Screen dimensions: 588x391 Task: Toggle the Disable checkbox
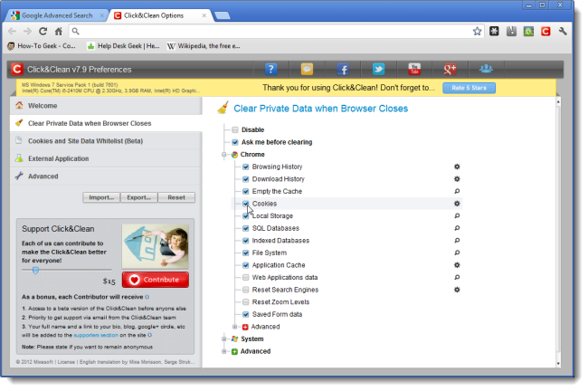235,129
